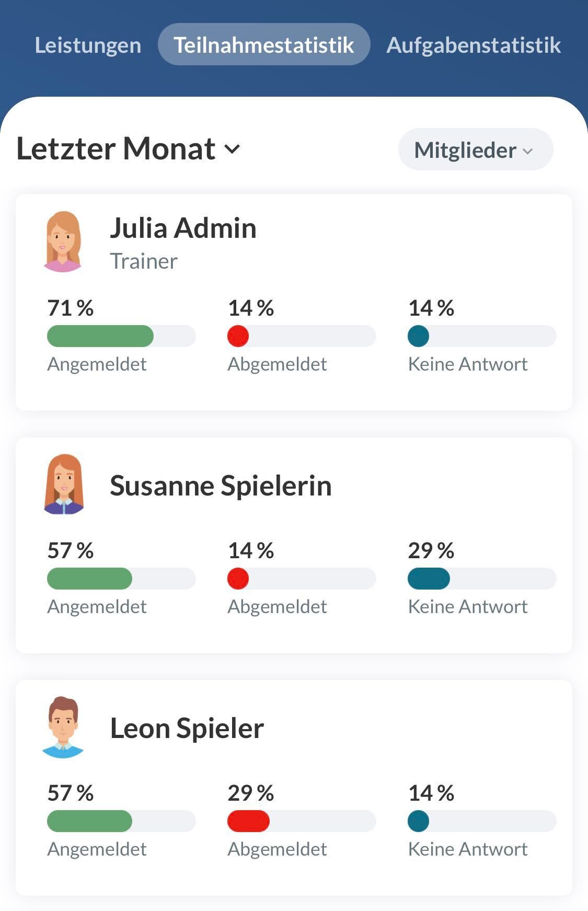588x911 pixels.
Task: Tap Leon Spieler's 57 % Angemeldet value
Action: click(x=71, y=793)
